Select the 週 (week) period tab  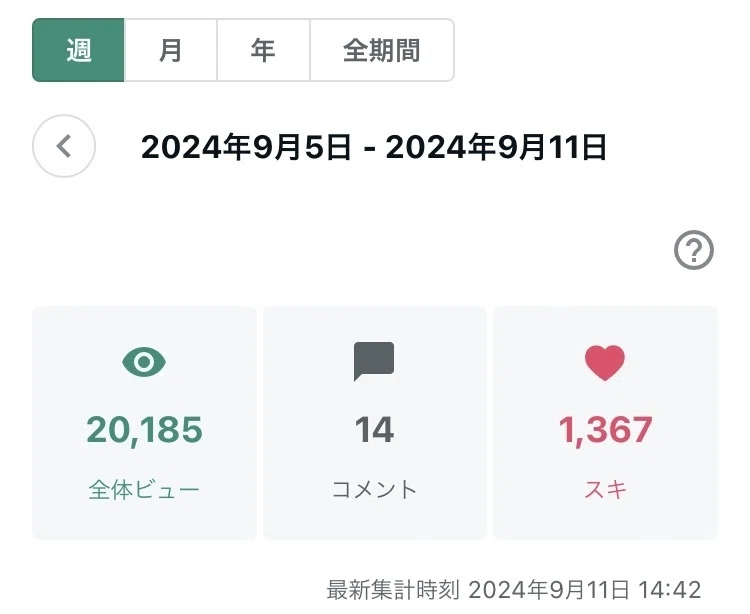coord(78,50)
